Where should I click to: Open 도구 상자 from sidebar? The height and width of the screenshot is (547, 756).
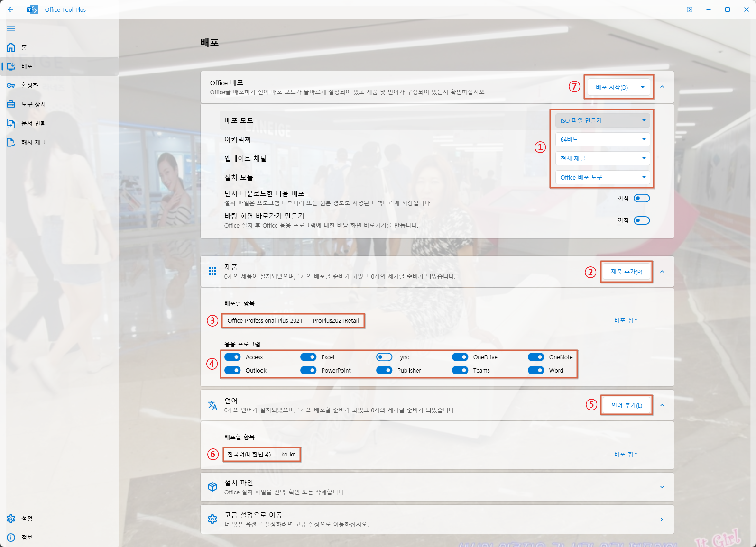coord(59,104)
